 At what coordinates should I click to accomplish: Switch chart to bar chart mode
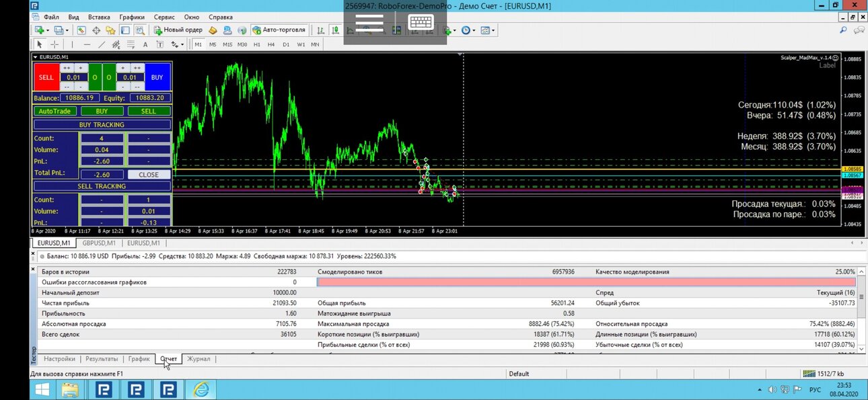coord(320,30)
